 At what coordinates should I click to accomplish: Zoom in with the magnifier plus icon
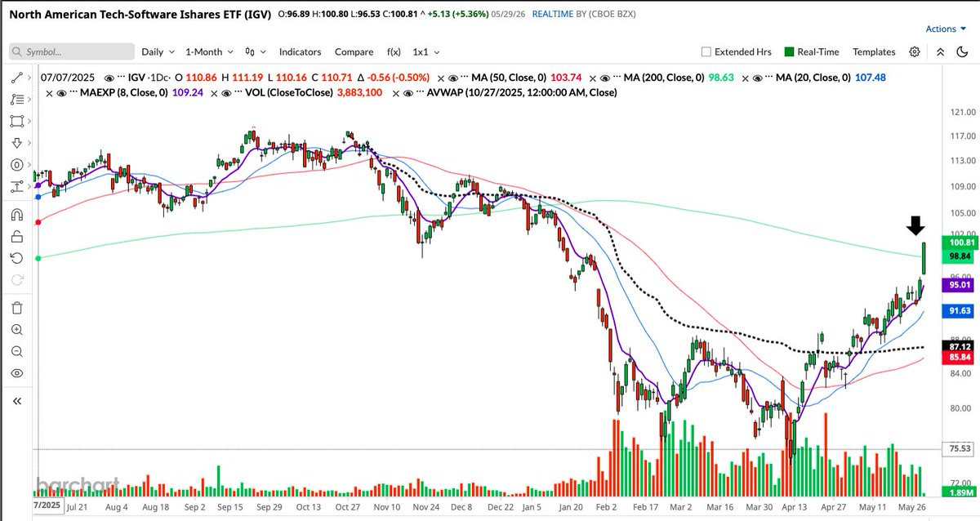[17, 330]
